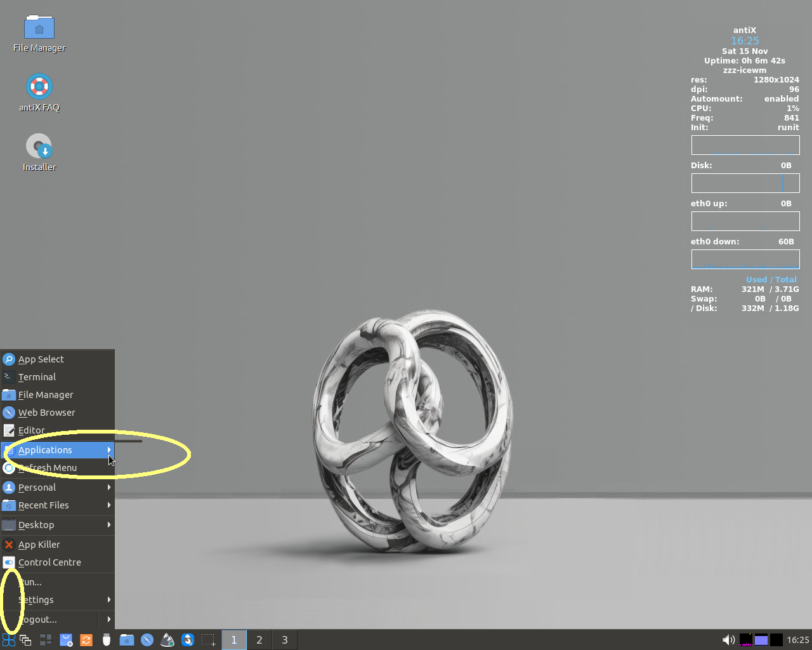Viewport: 812px width, 650px height.
Task: Open the start menu button on taskbar
Action: (x=8, y=640)
